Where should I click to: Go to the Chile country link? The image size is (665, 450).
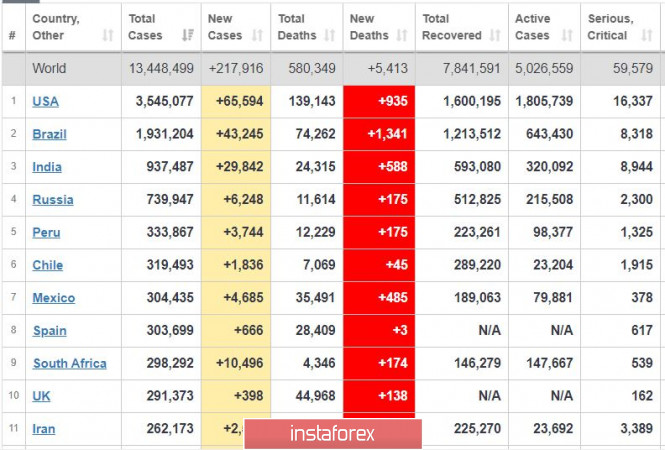tap(47, 265)
